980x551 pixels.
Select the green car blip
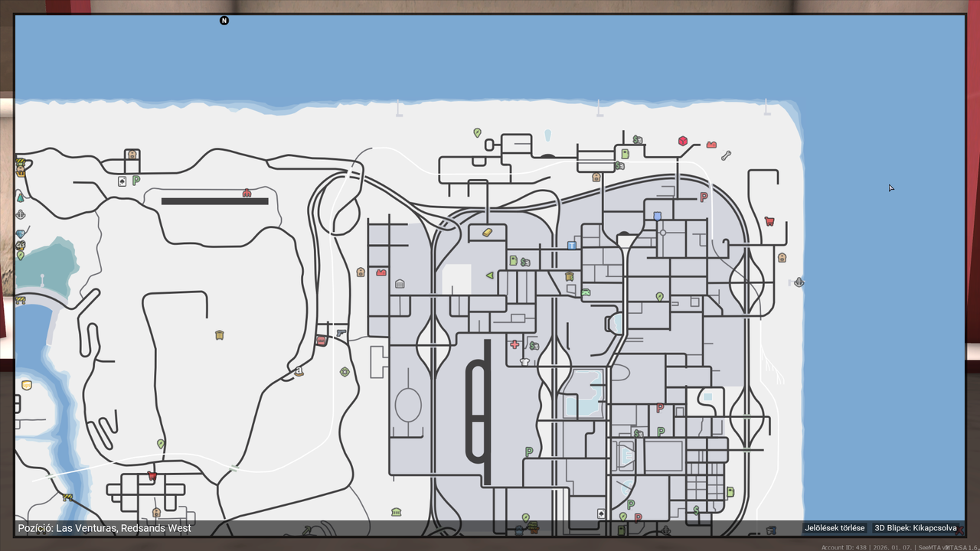click(586, 292)
